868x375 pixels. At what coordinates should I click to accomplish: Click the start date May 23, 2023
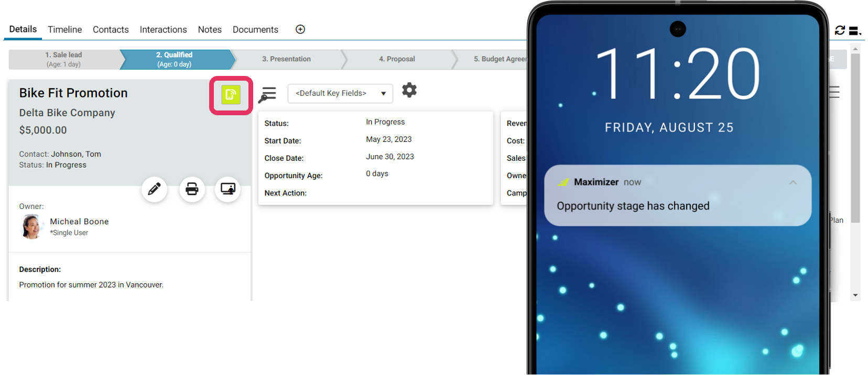389,139
